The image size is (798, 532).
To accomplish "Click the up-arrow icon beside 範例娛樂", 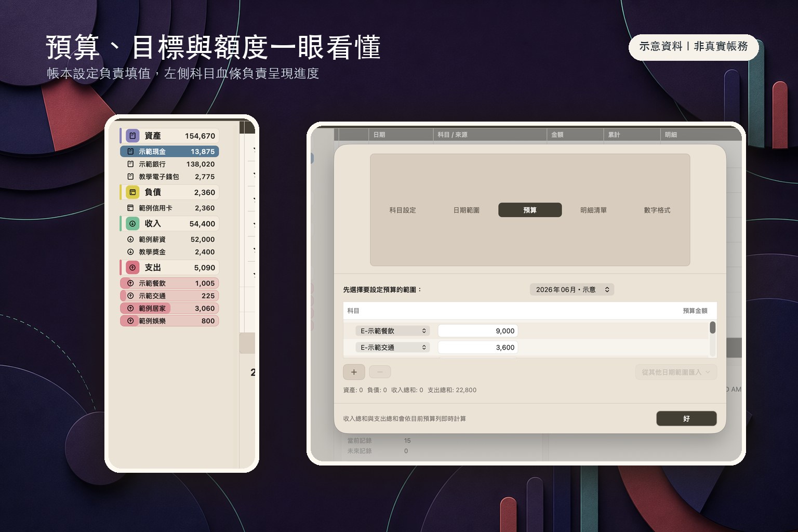I will coord(130,321).
